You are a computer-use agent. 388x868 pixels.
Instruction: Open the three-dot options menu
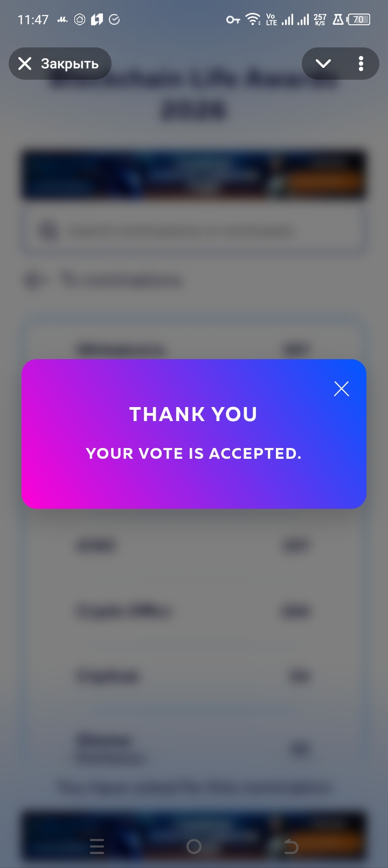coord(361,64)
